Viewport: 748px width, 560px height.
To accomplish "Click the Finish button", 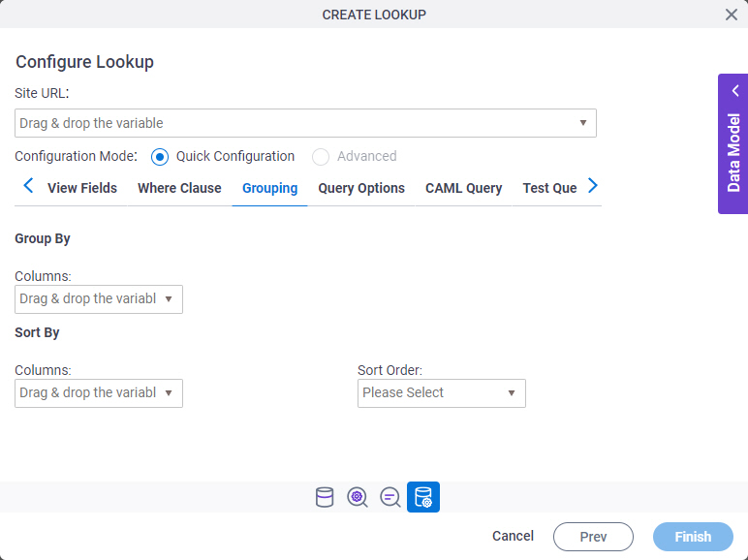I will [x=693, y=537].
